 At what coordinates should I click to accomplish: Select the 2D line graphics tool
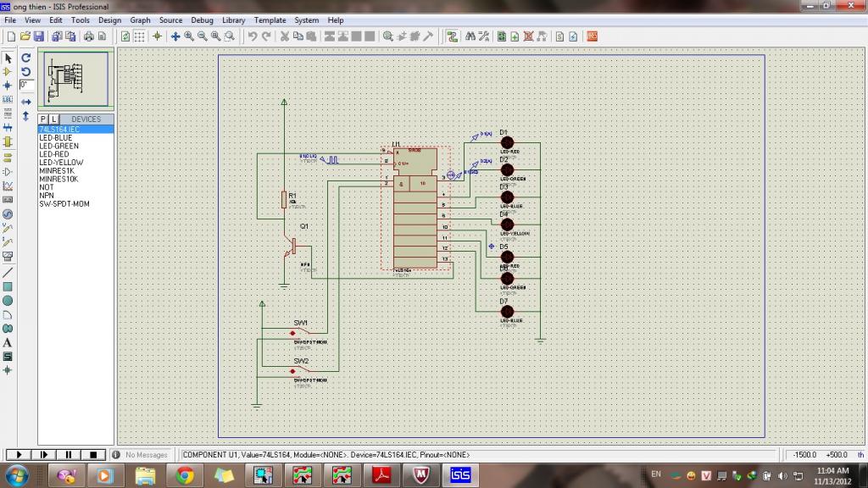pyautogui.click(x=8, y=273)
